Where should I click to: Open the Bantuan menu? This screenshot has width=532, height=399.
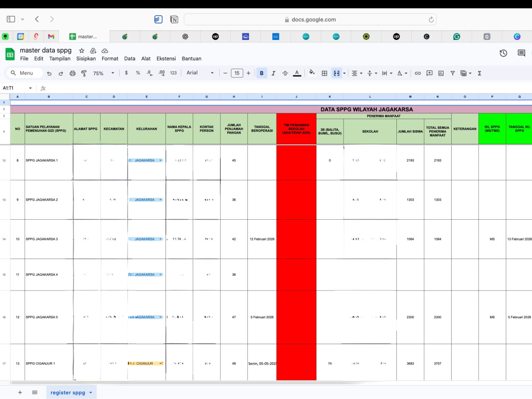point(192,59)
